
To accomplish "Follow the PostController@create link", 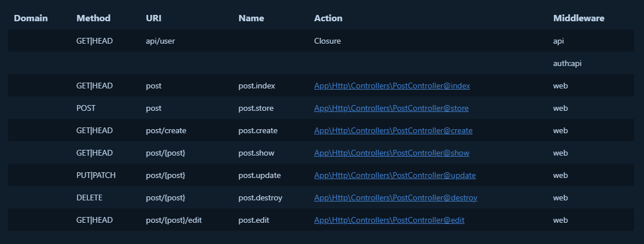I will click(393, 130).
